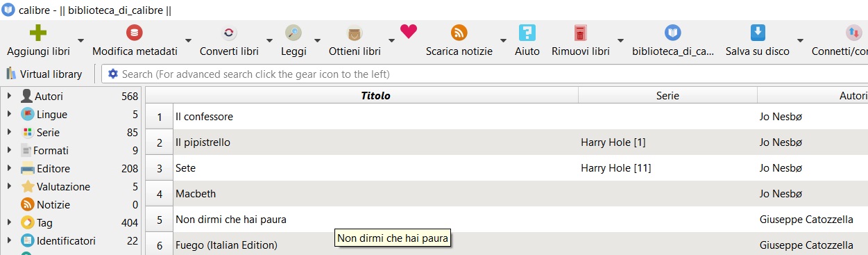Viewport: 868px width, 255px height.
Task: Open the Leggi book viewer icon
Action: click(293, 33)
